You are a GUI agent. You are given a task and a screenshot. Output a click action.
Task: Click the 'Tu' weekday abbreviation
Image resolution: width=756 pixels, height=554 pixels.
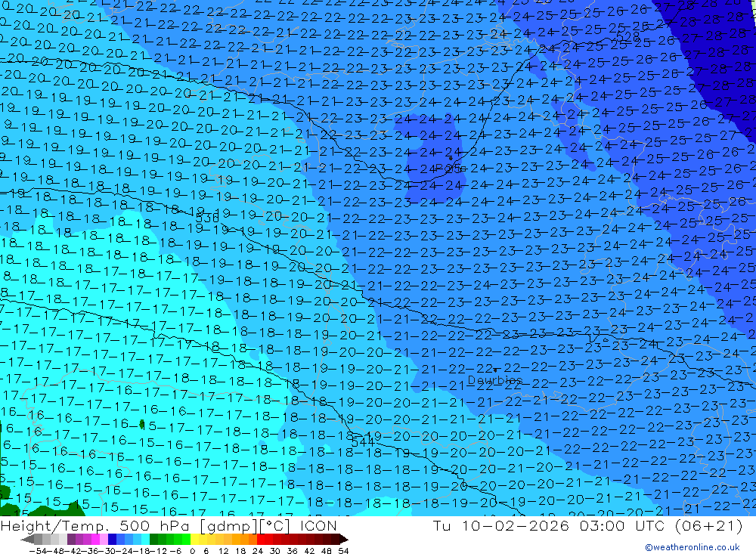tap(442, 525)
